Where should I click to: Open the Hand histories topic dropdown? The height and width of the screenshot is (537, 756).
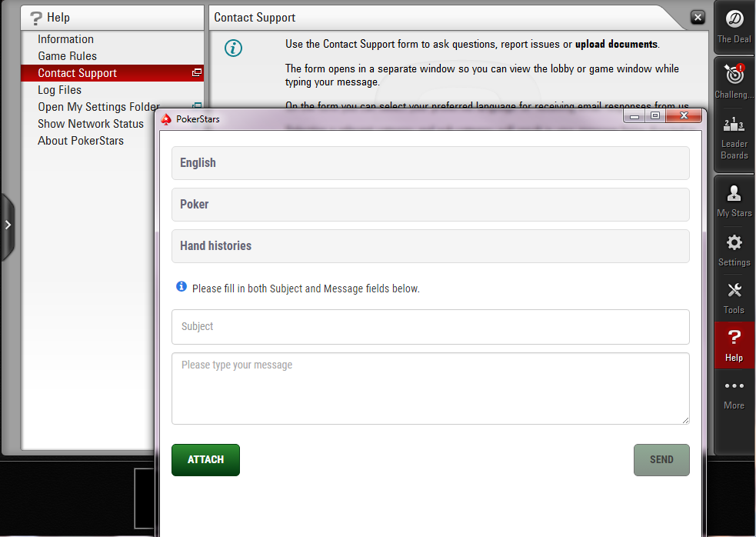(x=431, y=246)
